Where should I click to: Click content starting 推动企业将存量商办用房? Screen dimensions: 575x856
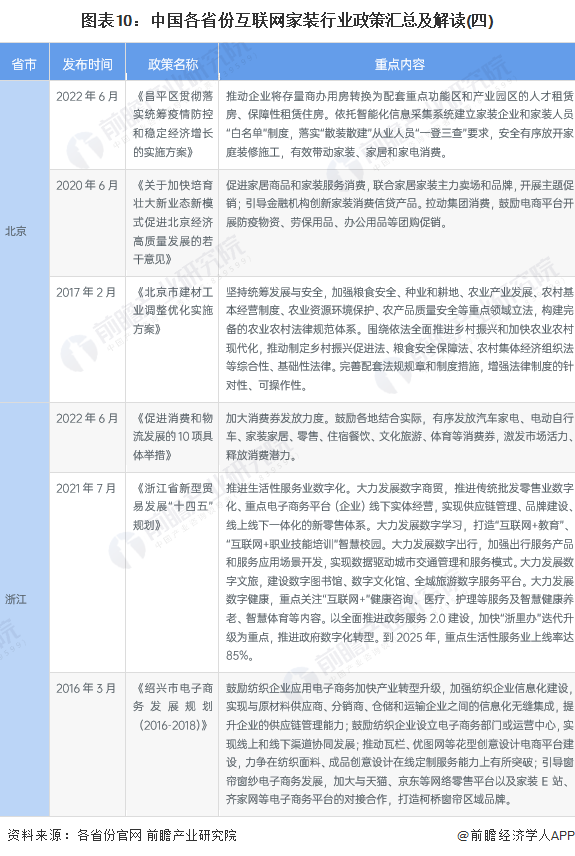coord(400,124)
